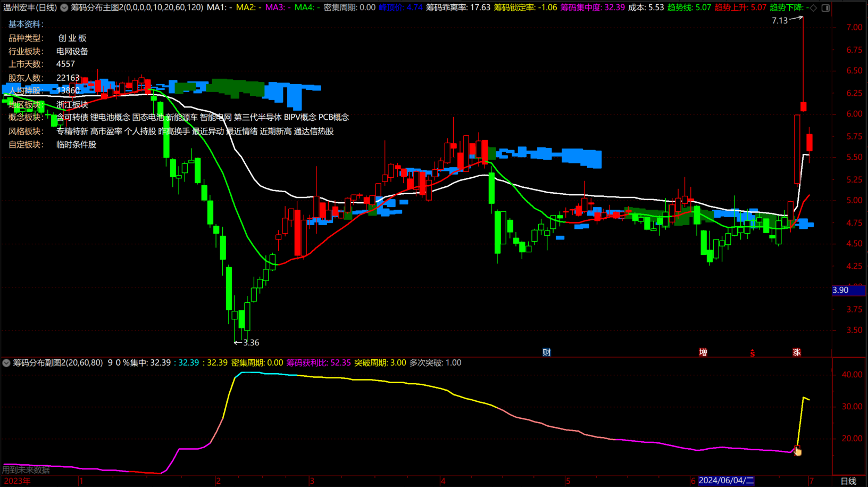
Task: Click the 含可转债 concept tag
Action: [x=72, y=117]
